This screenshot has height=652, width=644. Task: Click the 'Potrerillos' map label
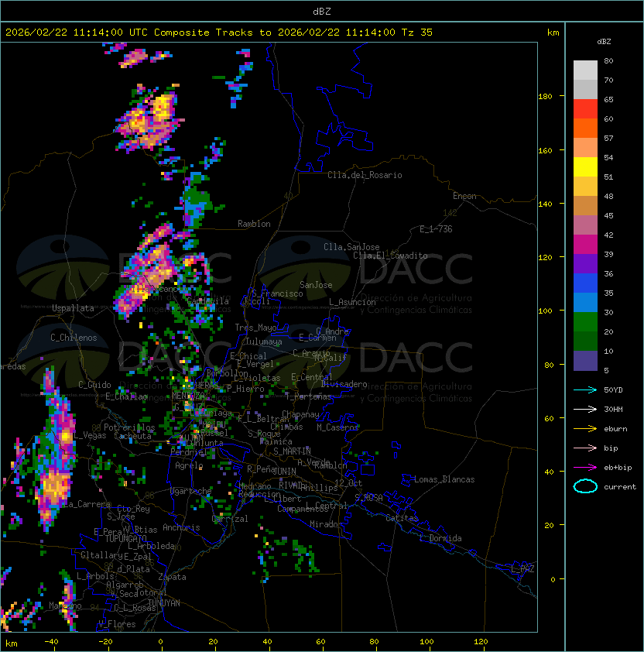pos(129,427)
